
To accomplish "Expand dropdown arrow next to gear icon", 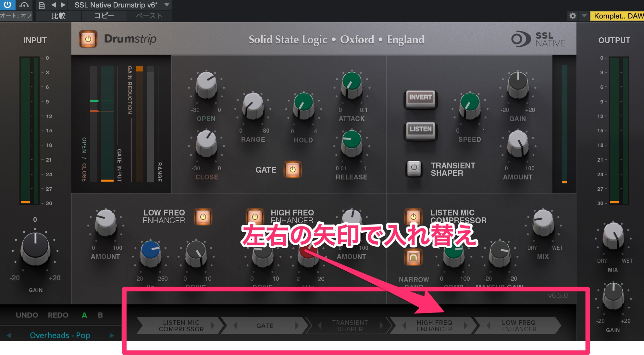I will (584, 16).
